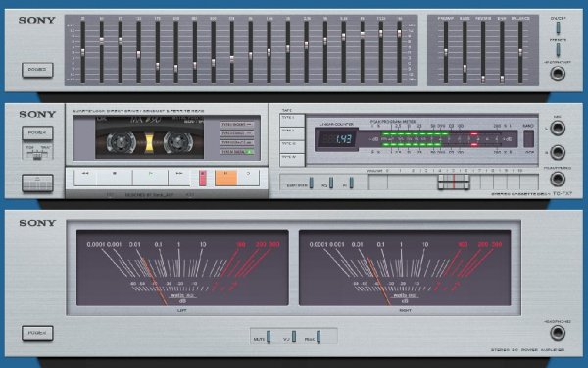Toggle the amplifier MUTE switch

[x=269, y=337]
